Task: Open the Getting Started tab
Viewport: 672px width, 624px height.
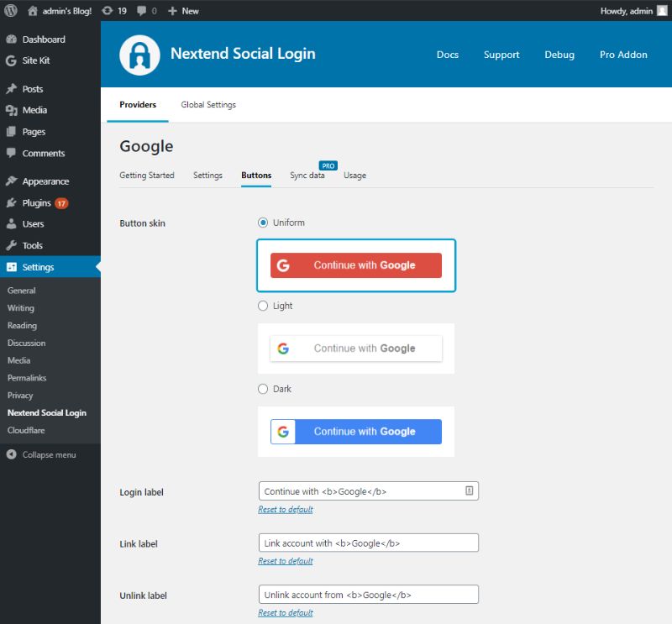Action: [x=147, y=176]
